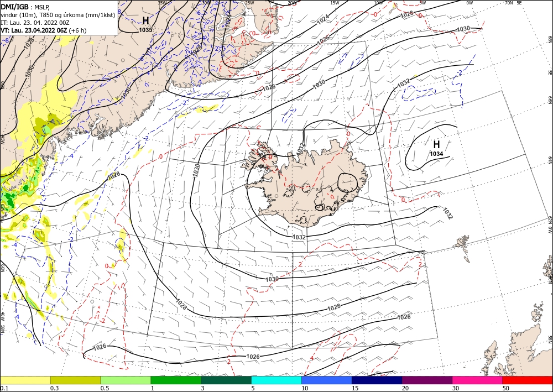Click the green 1–3 mm legend swatch

[x=176, y=380]
